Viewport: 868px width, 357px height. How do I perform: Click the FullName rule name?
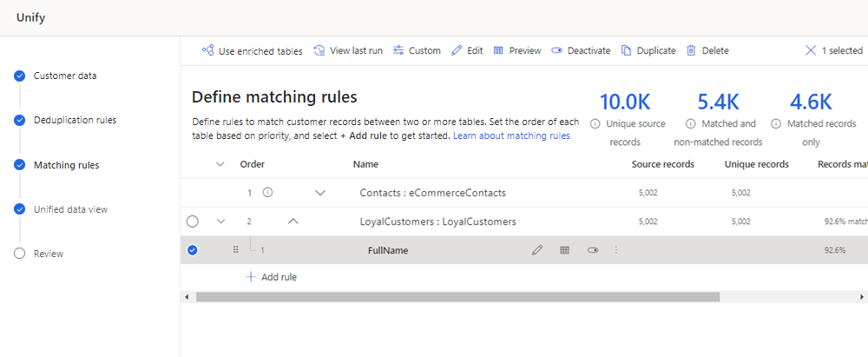click(388, 250)
